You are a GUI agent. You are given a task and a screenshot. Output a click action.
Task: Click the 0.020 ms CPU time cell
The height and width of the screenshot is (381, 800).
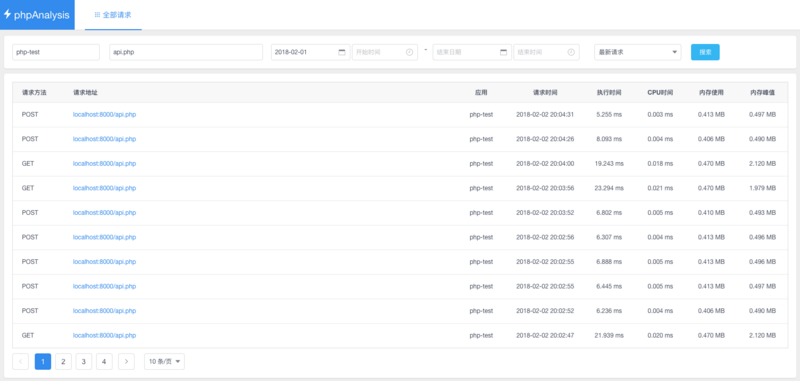point(660,336)
